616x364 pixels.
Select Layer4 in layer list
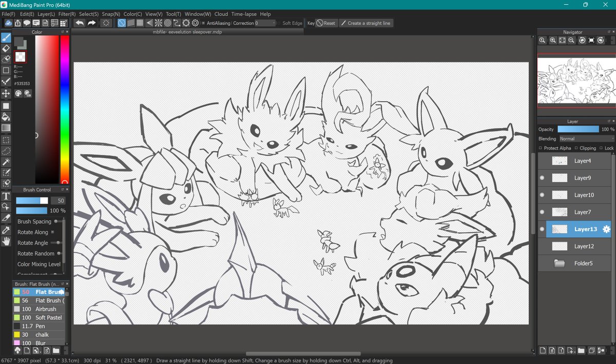click(574, 161)
